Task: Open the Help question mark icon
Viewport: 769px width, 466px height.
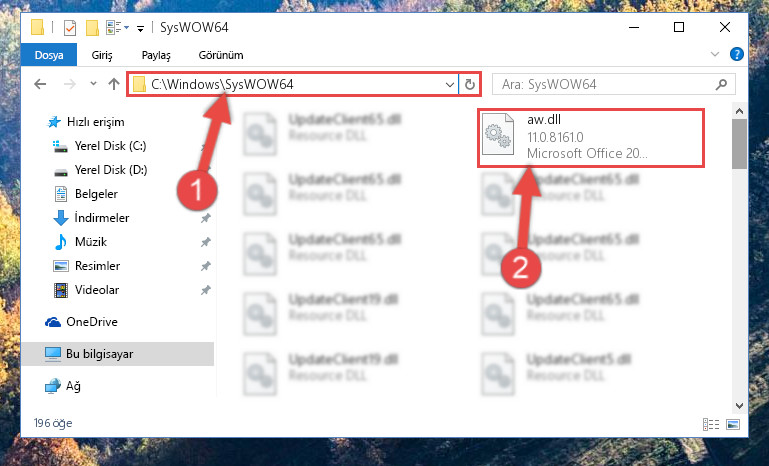Action: (737, 54)
